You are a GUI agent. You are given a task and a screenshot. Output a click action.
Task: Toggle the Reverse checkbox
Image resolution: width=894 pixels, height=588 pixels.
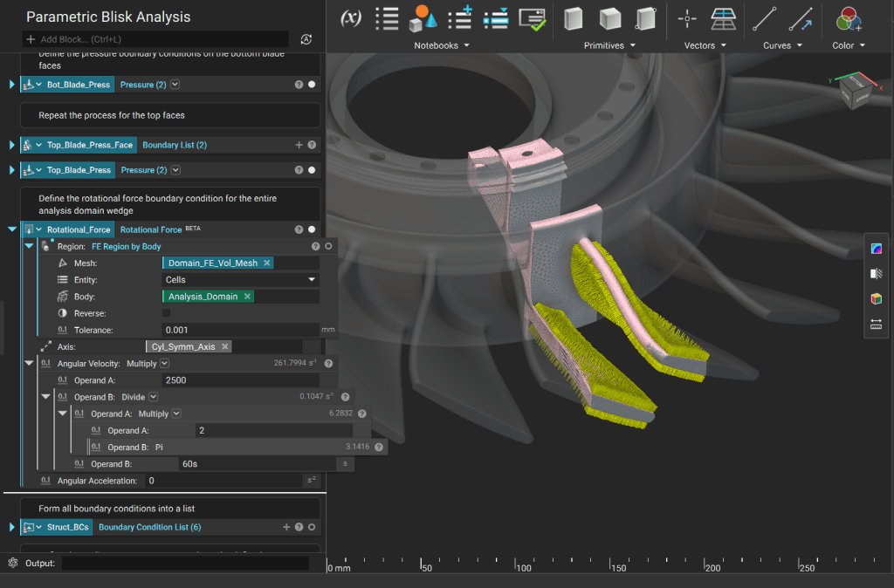[x=167, y=313]
